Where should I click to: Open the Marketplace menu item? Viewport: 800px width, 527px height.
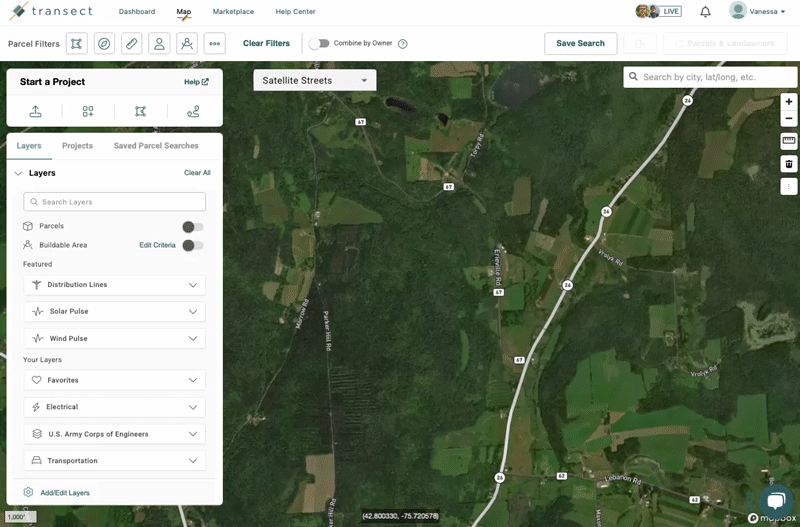(233, 12)
